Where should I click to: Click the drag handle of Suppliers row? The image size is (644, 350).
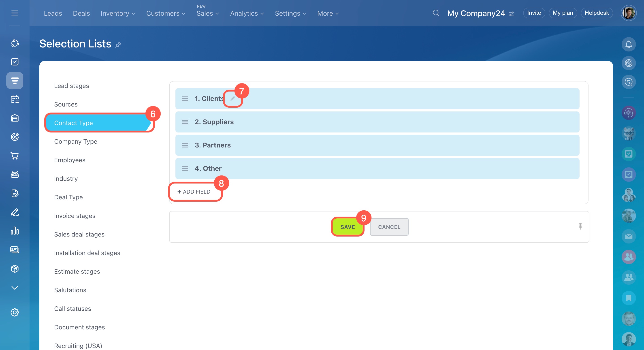[185, 122]
